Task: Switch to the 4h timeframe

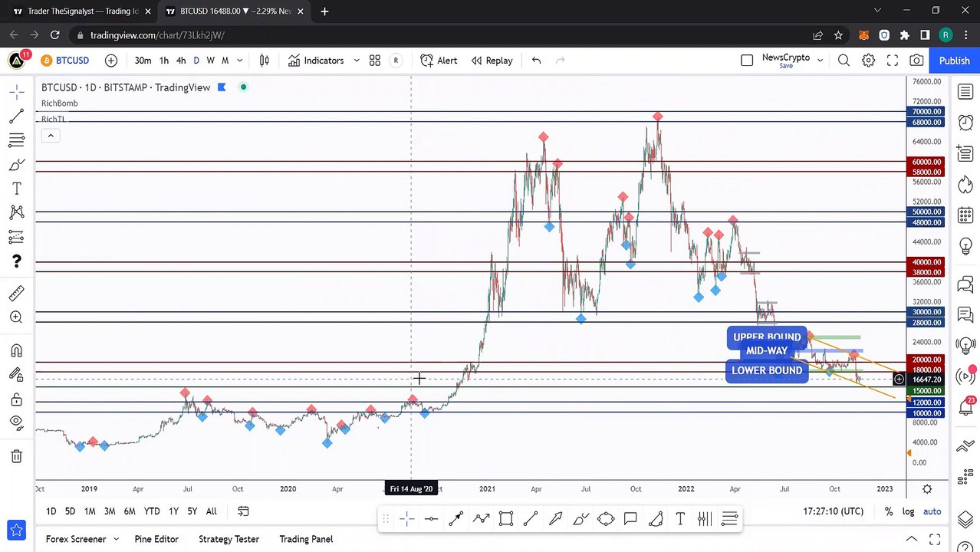Action: 181,61
